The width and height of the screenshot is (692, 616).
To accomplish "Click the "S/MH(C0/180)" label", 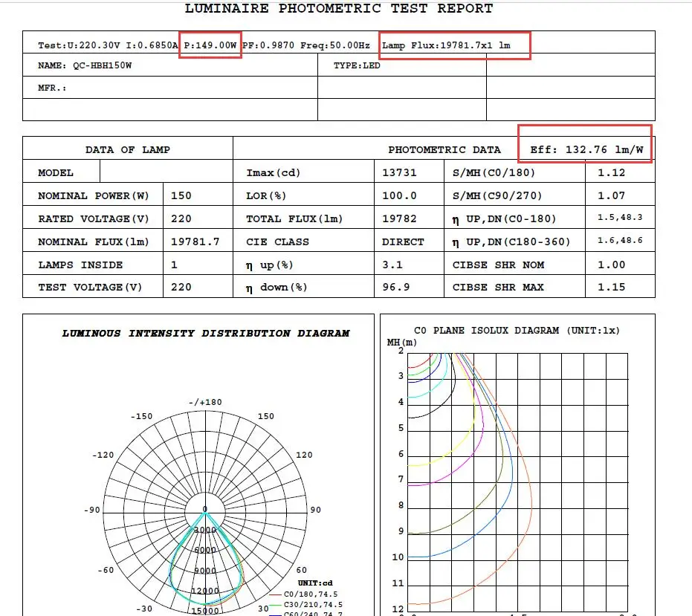I will pyautogui.click(x=494, y=172).
